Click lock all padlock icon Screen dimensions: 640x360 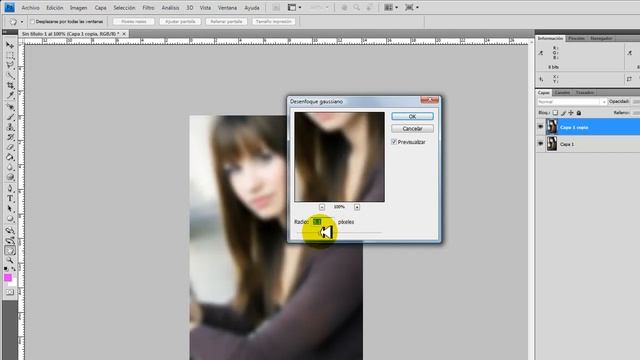point(578,113)
